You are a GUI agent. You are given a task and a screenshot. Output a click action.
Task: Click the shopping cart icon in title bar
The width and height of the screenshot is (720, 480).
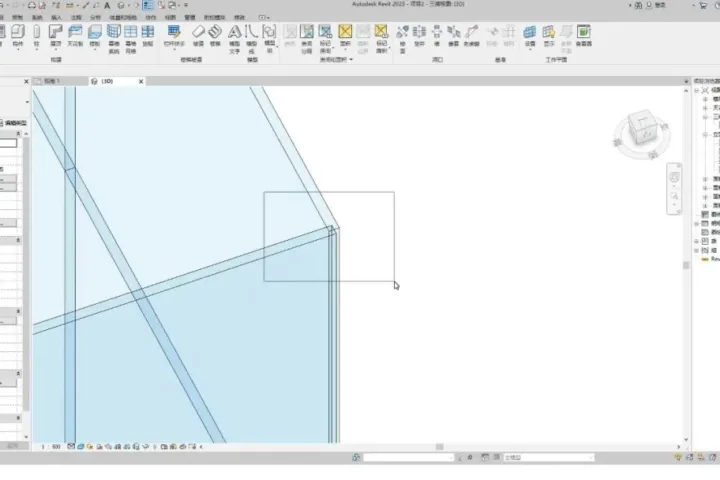(x=703, y=6)
